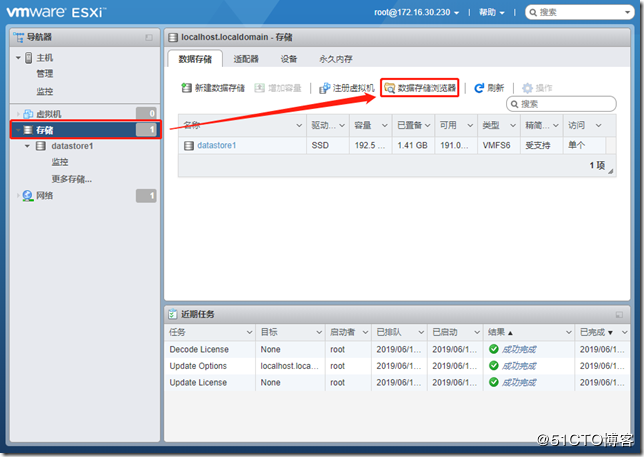Open the root@172.16.30.230 user dropdown
This screenshot has height=457, width=644.
[416, 12]
